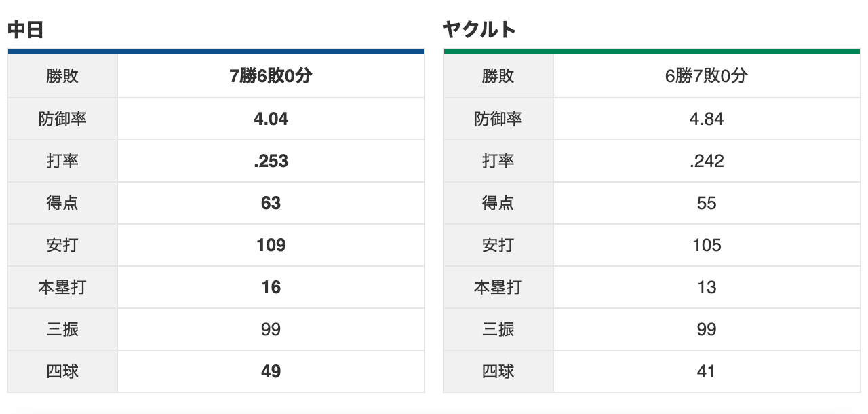868x414 pixels.
Task: Click ヤクルト 本塁打 value 13
Action: click(x=706, y=287)
